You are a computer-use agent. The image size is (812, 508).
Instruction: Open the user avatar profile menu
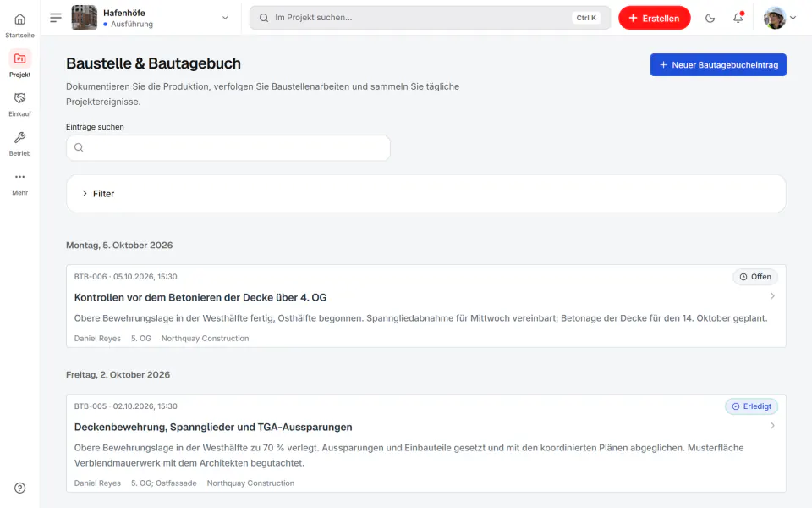(775, 18)
